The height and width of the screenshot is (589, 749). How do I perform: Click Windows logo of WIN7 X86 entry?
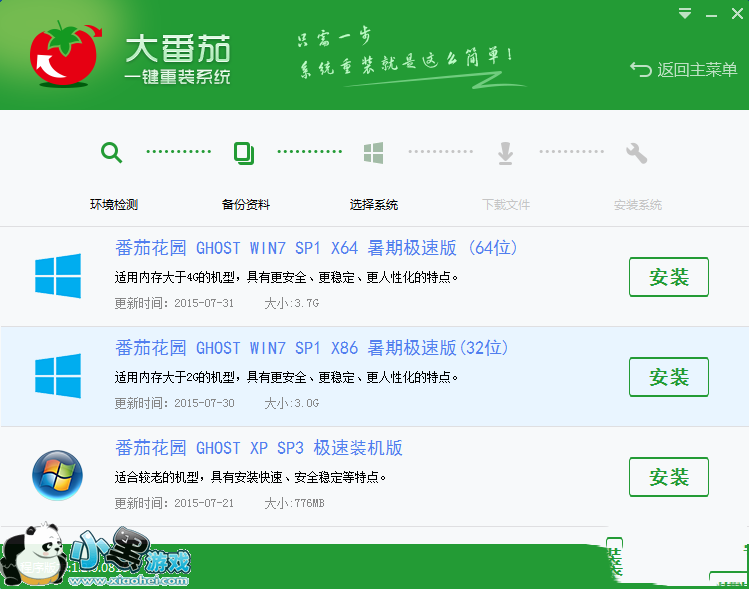click(x=58, y=375)
